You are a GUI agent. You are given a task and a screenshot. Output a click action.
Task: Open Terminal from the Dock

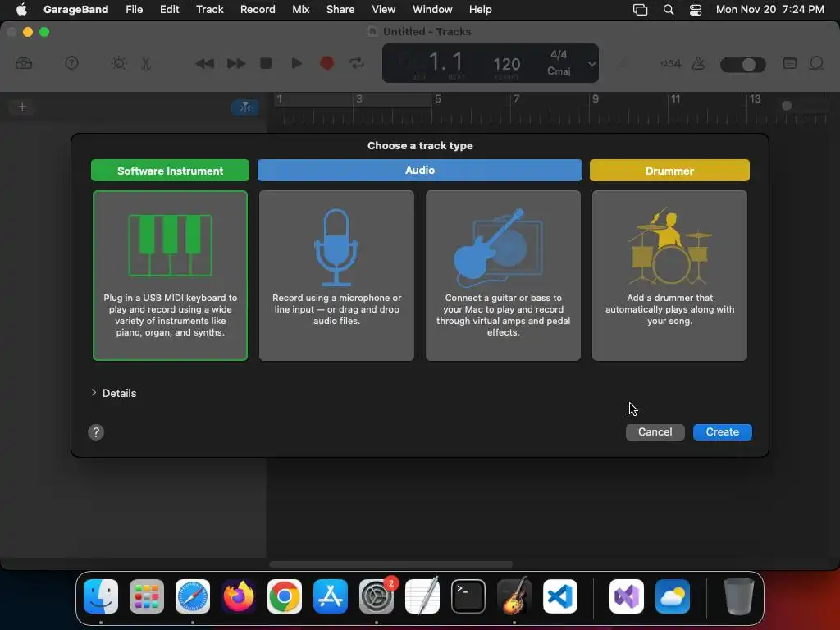click(x=468, y=596)
